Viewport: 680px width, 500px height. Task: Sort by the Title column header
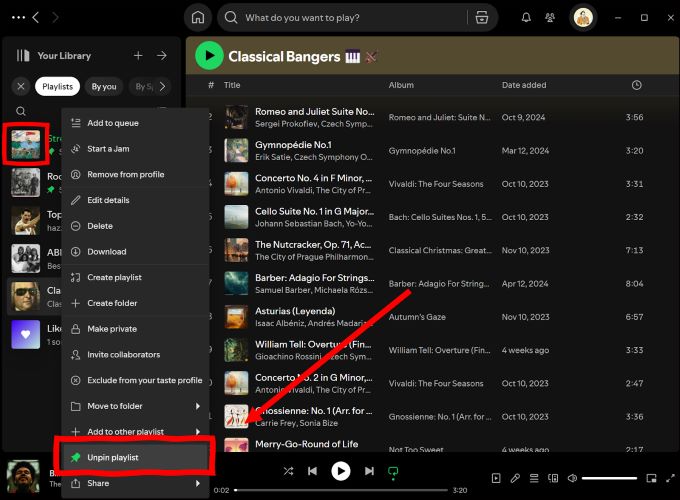click(x=232, y=85)
